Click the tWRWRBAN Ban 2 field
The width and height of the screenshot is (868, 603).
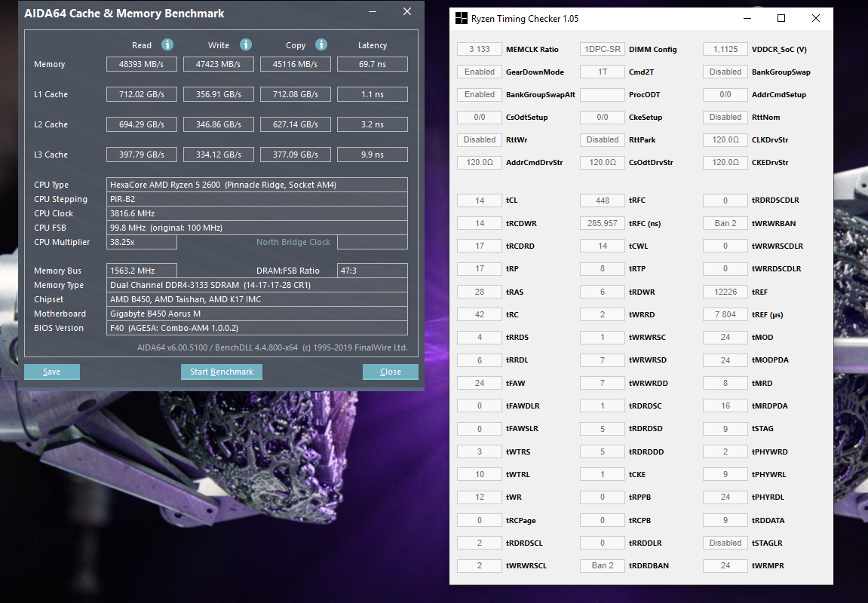(725, 224)
